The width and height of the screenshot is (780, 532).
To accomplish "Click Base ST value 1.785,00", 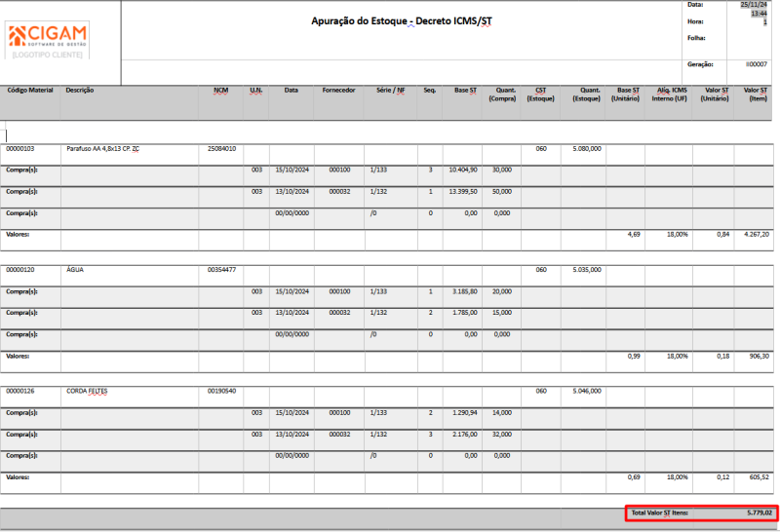I will pyautogui.click(x=465, y=313).
